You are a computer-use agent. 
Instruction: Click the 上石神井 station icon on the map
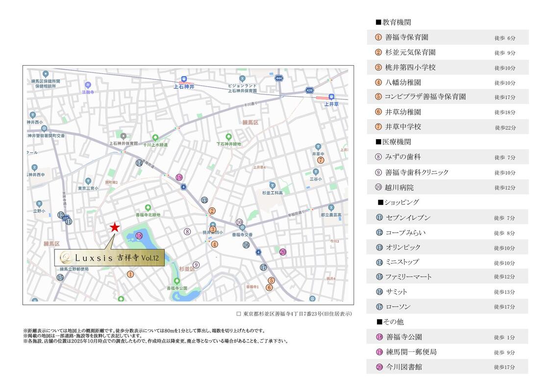pos(184,79)
